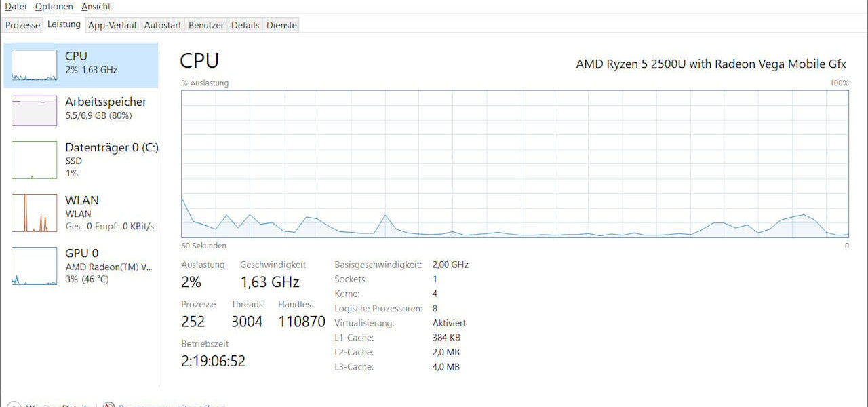This screenshot has height=407, width=868.
Task: Click the Basisgeschwindigkeit value '2,00 GHz'
Action: (x=450, y=265)
